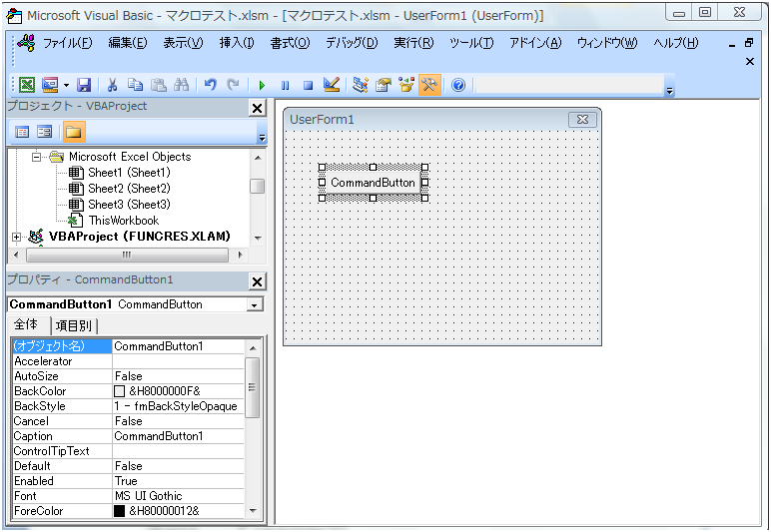Viewport: 771px width, 532px height.
Task: Open アドイン(A) menu
Action: [535, 43]
